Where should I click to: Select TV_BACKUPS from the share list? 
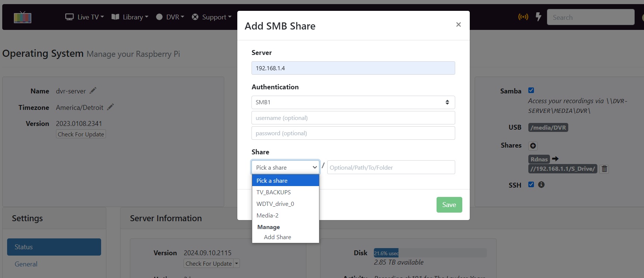point(273,192)
